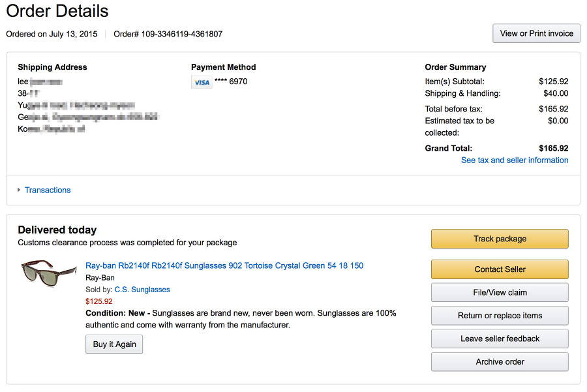Click the Contact Seller button
This screenshot has height=392, width=587.
point(500,269)
